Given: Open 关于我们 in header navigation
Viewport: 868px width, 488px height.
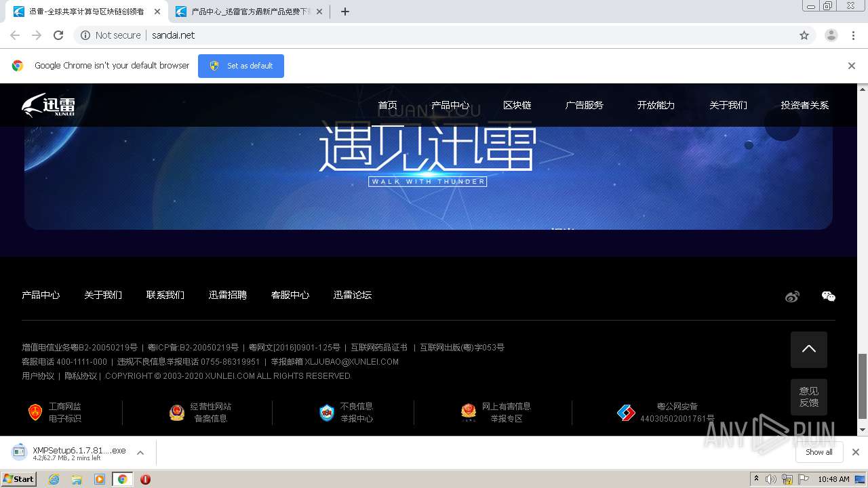Looking at the screenshot, I should tap(728, 105).
